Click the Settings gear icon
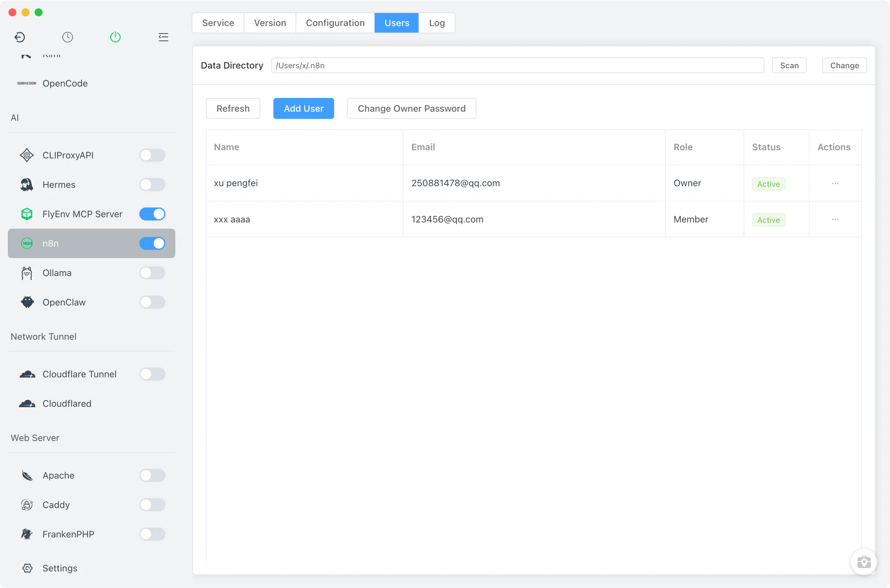The image size is (890, 588). (x=27, y=568)
